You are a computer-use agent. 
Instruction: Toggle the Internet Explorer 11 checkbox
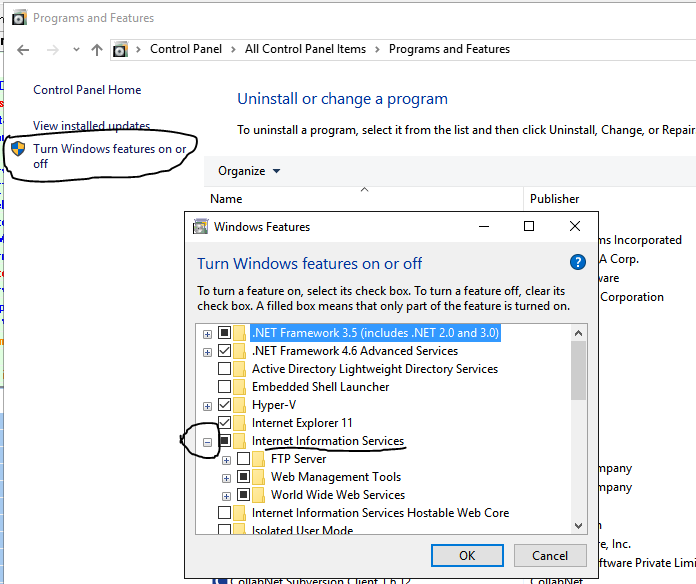point(225,423)
